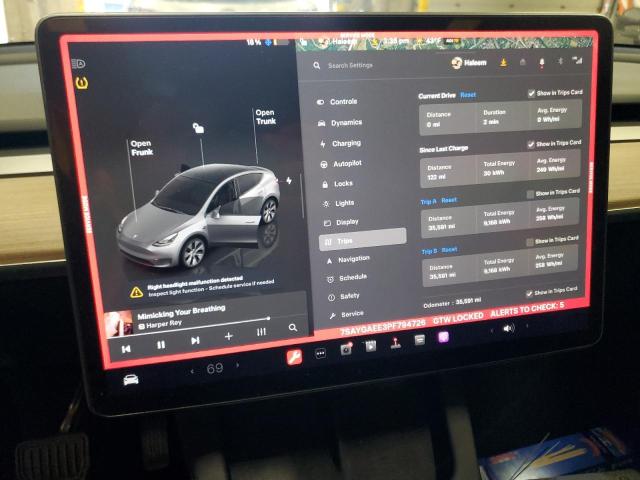Open the Navigation menu
The image size is (640, 480).
point(348,259)
